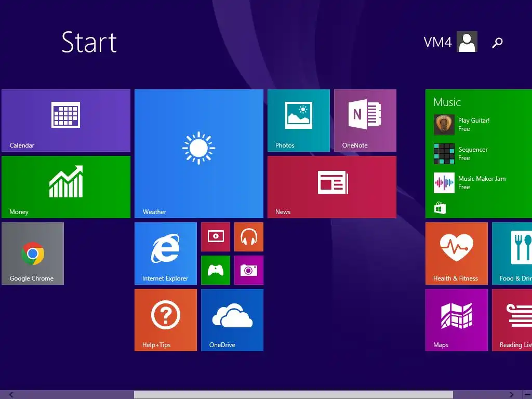The height and width of the screenshot is (399, 532).
Task: Click the Play Guitar! Free label
Action: pyautogui.click(x=474, y=125)
